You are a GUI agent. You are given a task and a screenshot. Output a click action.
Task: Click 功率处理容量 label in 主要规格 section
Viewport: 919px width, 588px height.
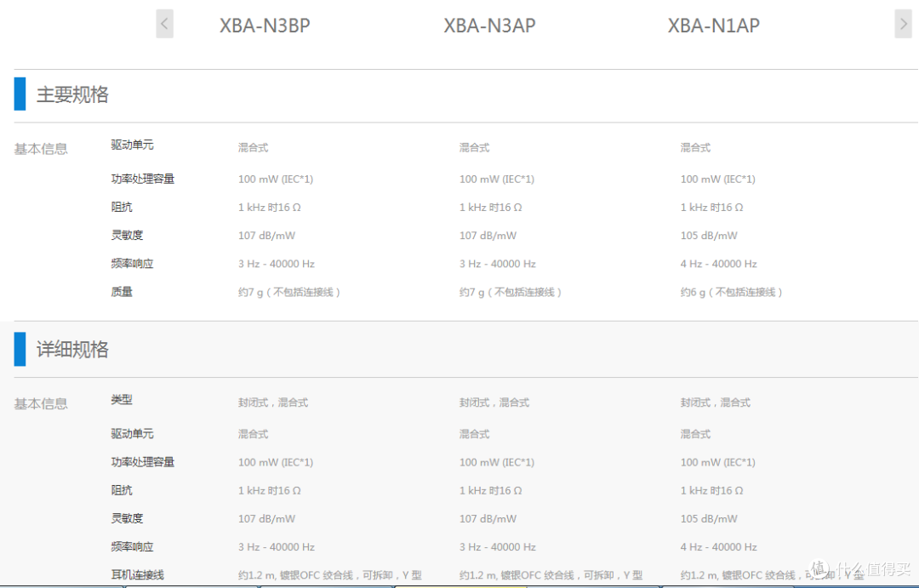coord(142,179)
